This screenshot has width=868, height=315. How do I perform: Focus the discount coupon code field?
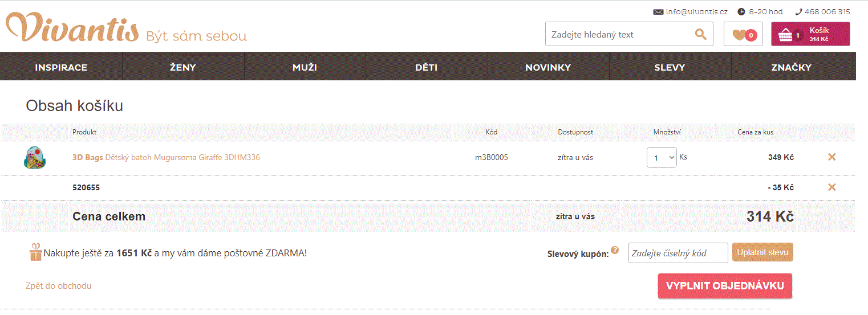(678, 253)
